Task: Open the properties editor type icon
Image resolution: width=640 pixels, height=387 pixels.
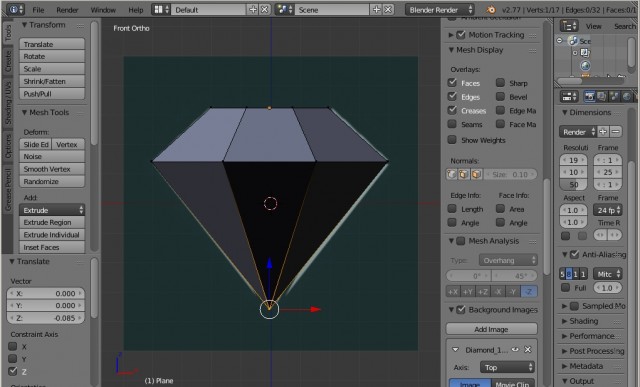Action: pos(569,97)
